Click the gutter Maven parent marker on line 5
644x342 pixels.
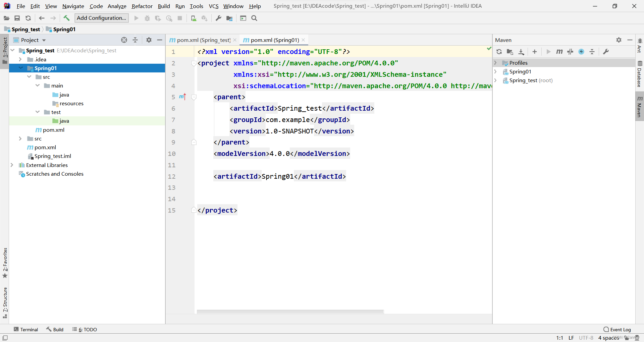182,97
